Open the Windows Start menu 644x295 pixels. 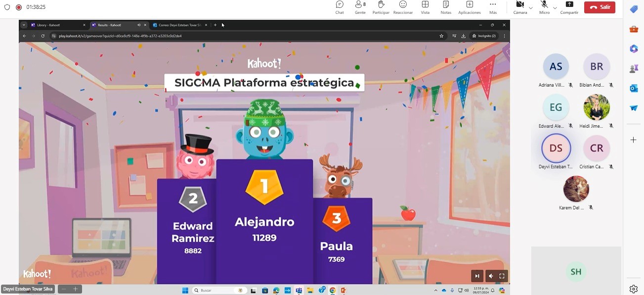click(185, 290)
